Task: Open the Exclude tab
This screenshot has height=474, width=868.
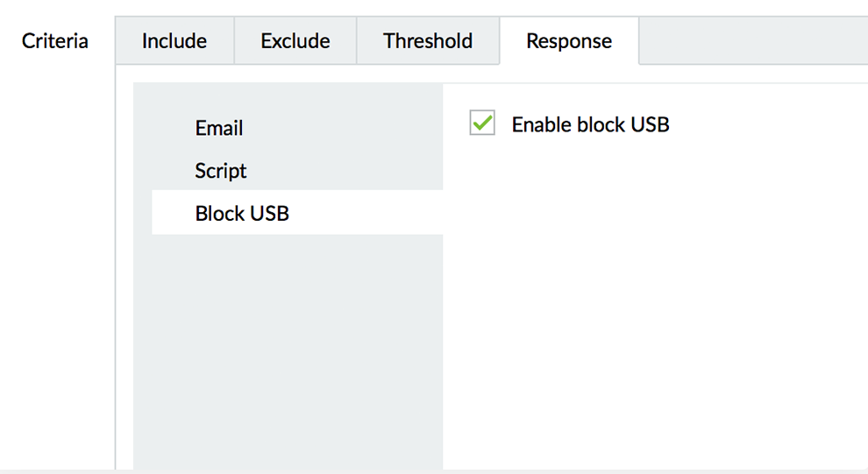Action: pyautogui.click(x=295, y=41)
